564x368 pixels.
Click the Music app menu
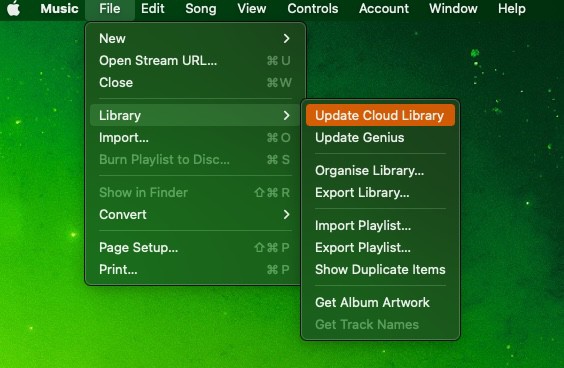[x=59, y=8]
